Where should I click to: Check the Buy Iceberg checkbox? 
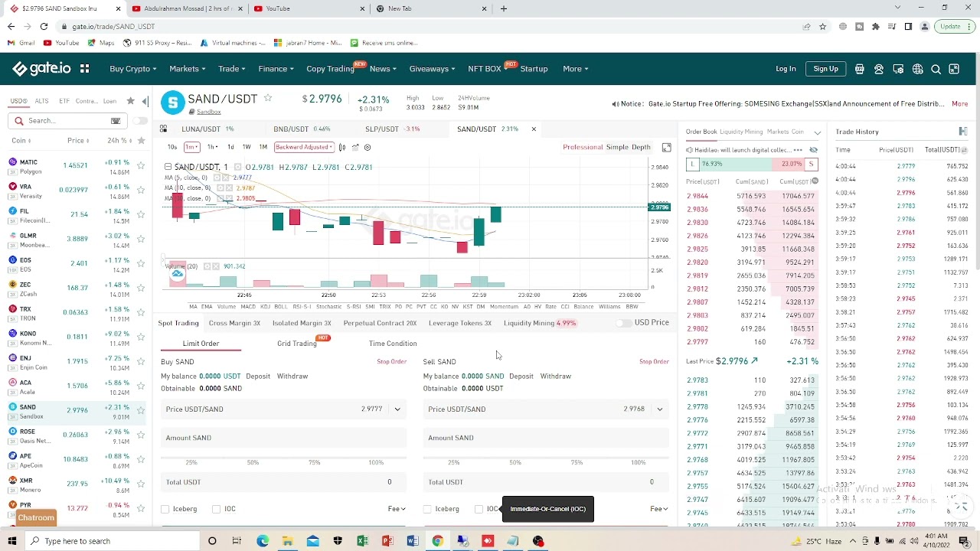[x=165, y=509]
